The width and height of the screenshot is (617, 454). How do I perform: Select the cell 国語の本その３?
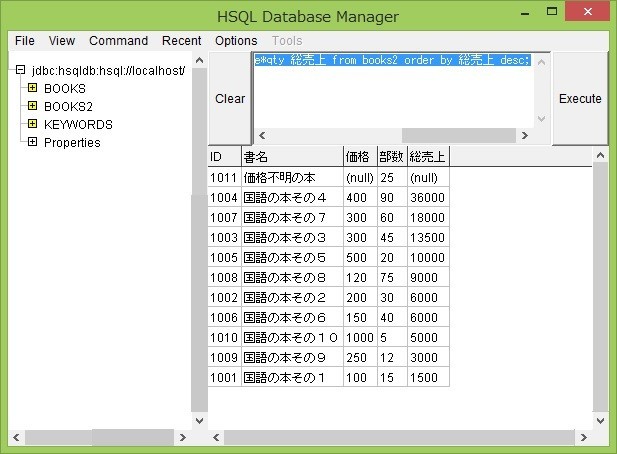292,238
